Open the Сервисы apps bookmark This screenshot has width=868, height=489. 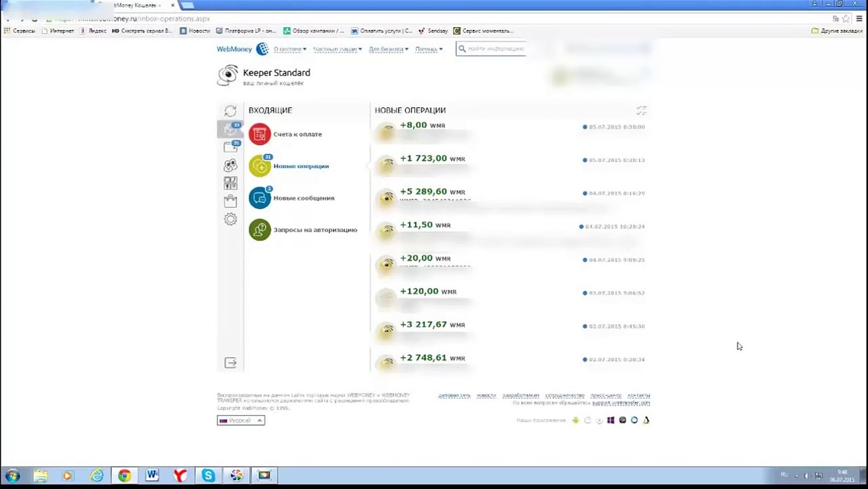[19, 31]
